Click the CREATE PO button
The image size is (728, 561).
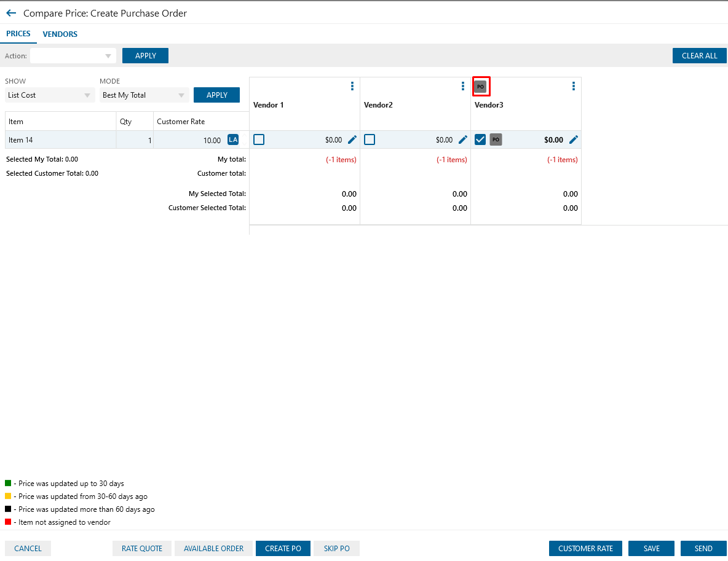[283, 549]
